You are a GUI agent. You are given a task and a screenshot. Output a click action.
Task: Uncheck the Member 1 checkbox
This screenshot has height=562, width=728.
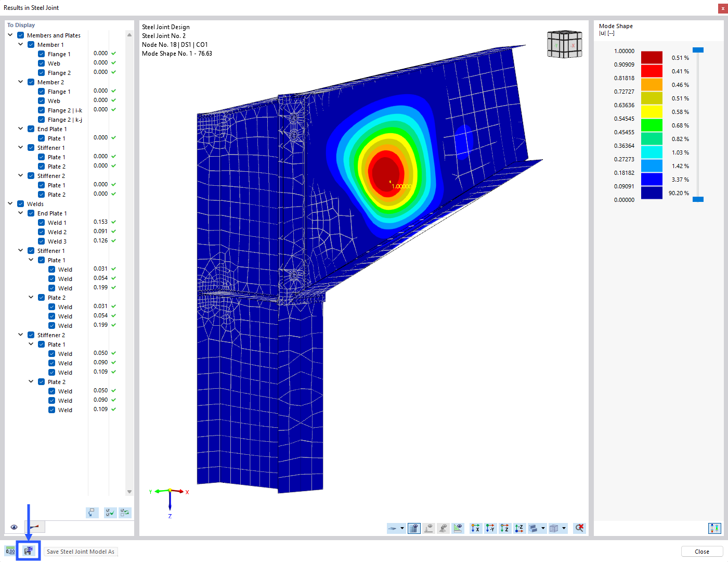[31, 45]
